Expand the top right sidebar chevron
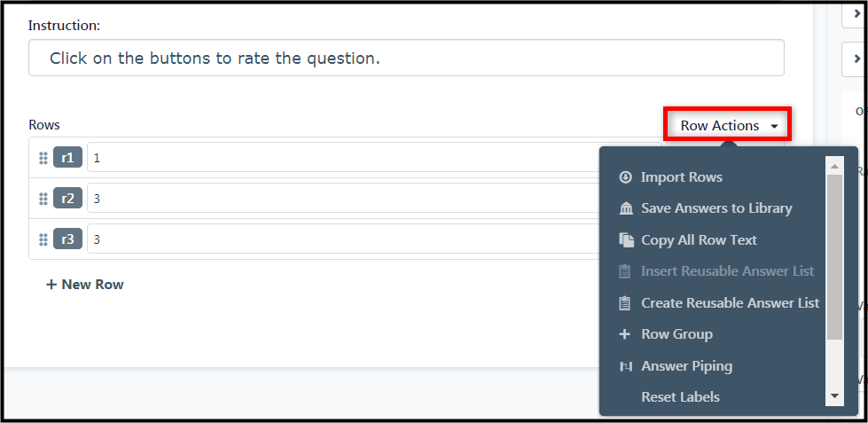The height and width of the screenshot is (423, 868). coord(856,14)
